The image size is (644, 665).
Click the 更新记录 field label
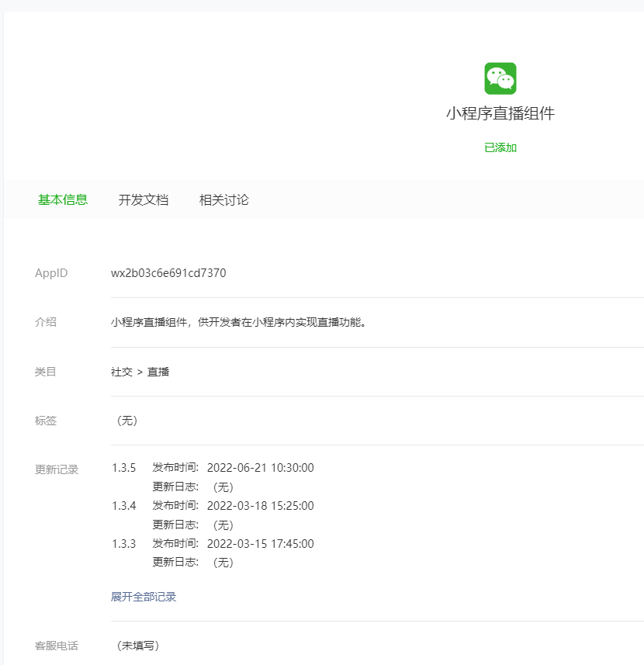(x=57, y=469)
